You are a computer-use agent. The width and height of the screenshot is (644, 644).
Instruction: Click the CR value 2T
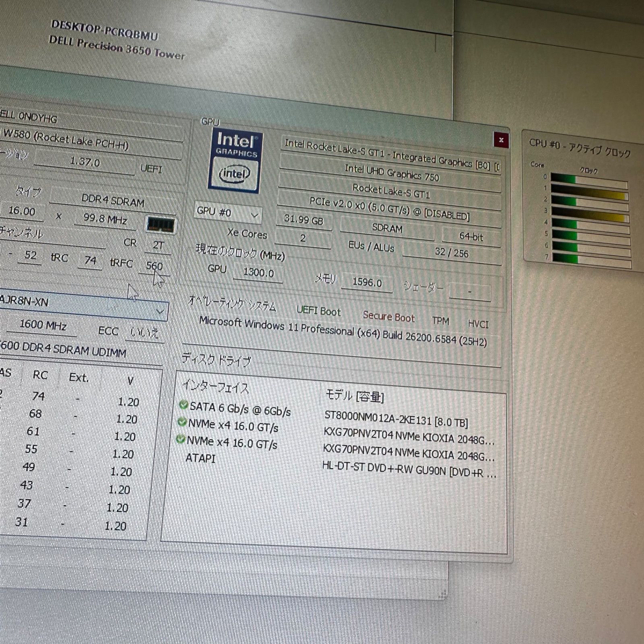[x=158, y=245]
